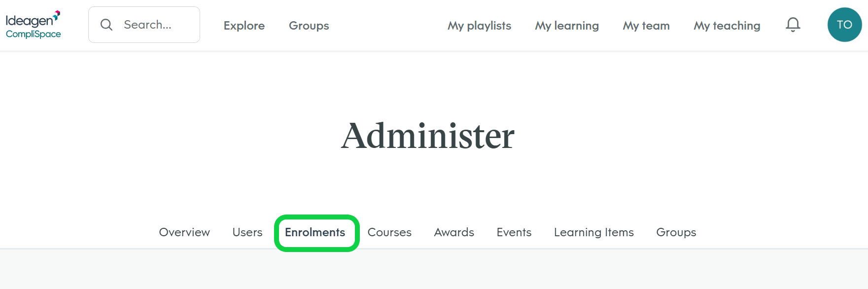
Task: Select the search magnifier icon
Action: point(106,24)
